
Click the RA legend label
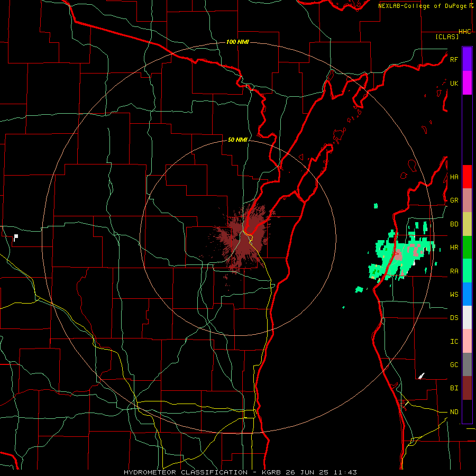(454, 271)
